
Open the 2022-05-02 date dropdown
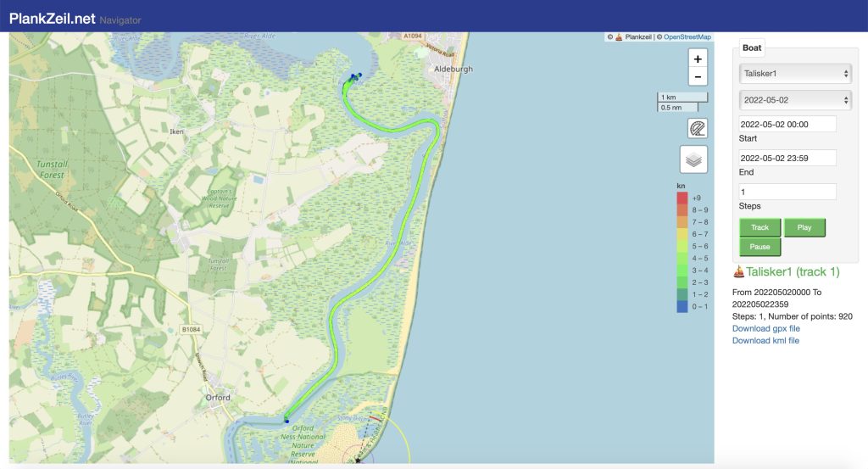[x=795, y=100]
